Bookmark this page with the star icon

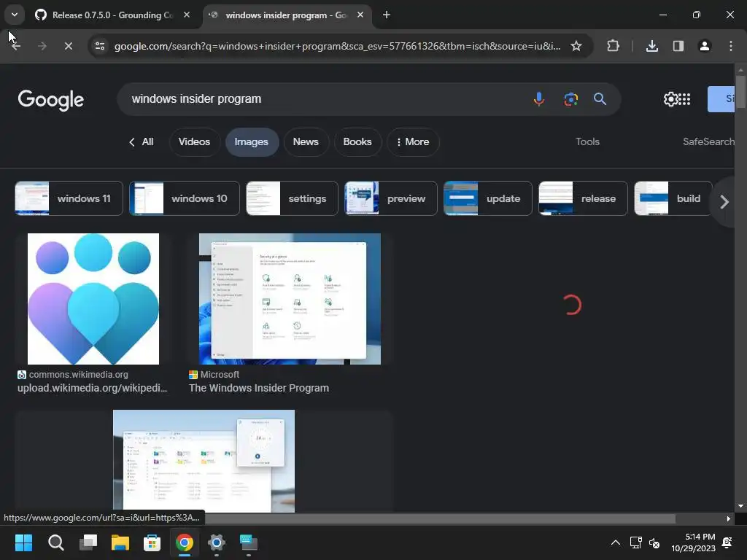click(576, 46)
